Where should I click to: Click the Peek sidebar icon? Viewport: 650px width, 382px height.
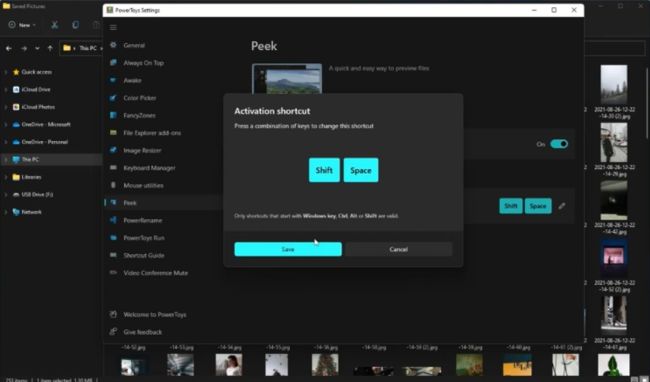[x=113, y=203]
